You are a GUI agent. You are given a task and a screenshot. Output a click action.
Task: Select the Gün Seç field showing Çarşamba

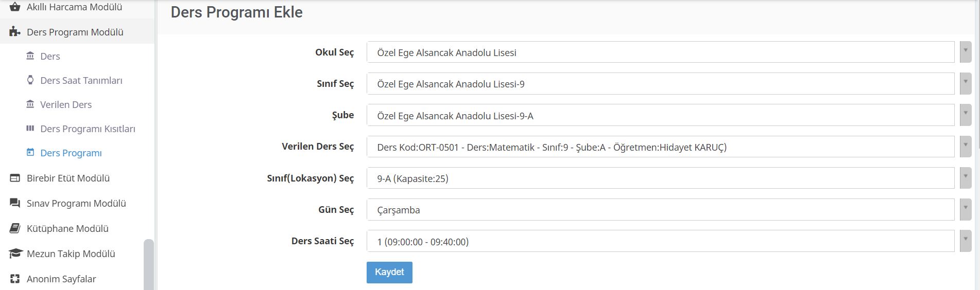click(x=660, y=210)
